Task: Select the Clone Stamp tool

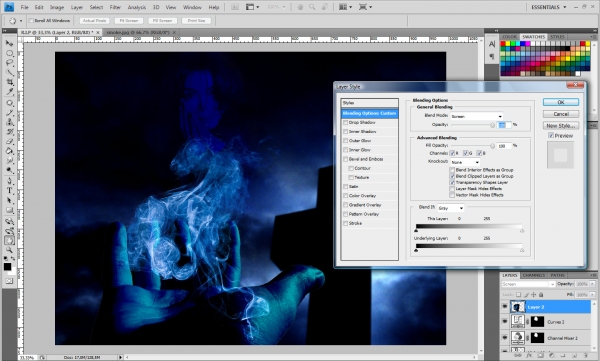Action: coord(10,122)
